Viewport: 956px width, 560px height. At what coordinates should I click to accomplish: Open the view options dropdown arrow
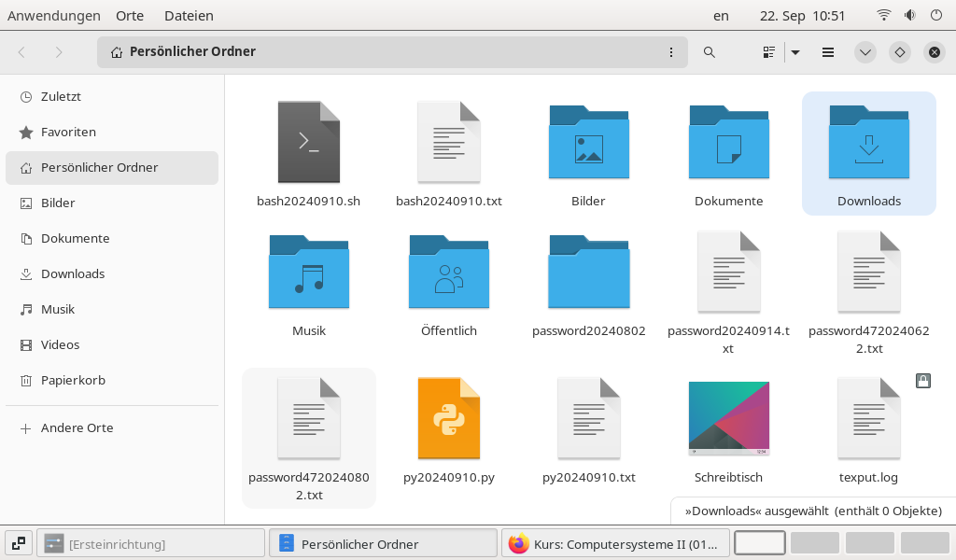click(794, 52)
